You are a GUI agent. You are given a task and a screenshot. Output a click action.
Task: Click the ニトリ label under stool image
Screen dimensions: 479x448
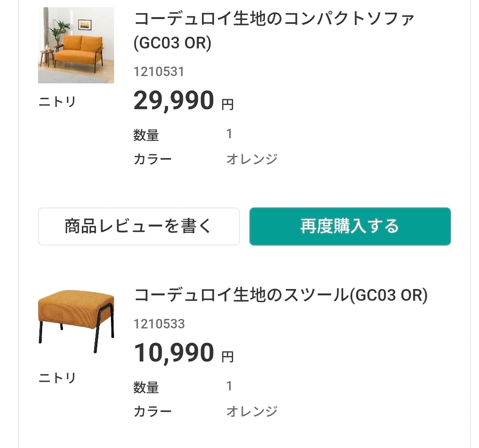(57, 378)
